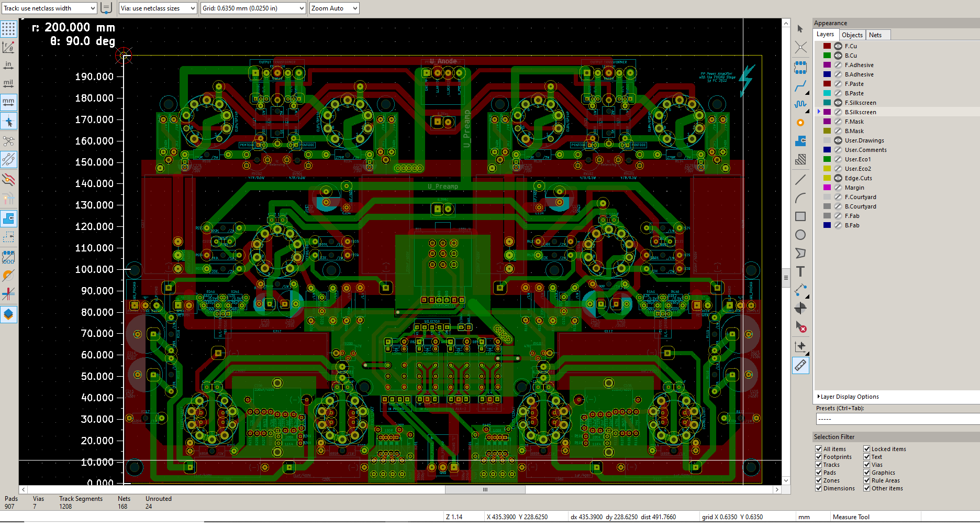Activate the local ratsnest tool
This screenshot has width=980, height=526.
pos(800,48)
